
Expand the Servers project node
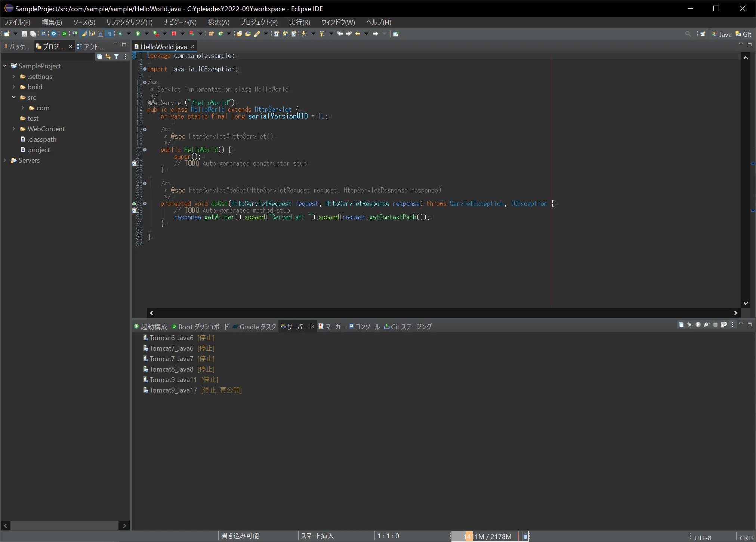click(5, 160)
